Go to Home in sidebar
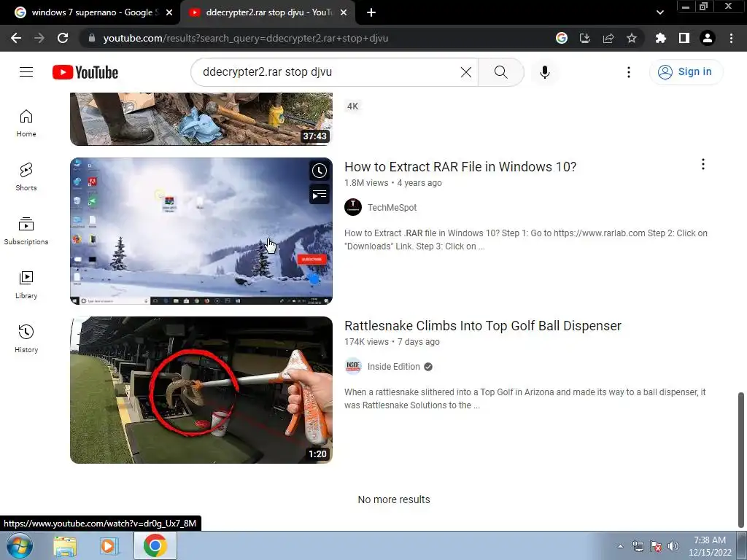This screenshot has height=560, width=747. pyautogui.click(x=26, y=123)
